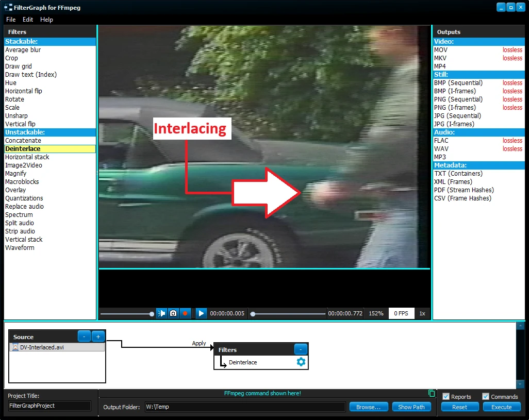Select the Vertical flip filter
The width and height of the screenshot is (529, 420).
click(50, 124)
